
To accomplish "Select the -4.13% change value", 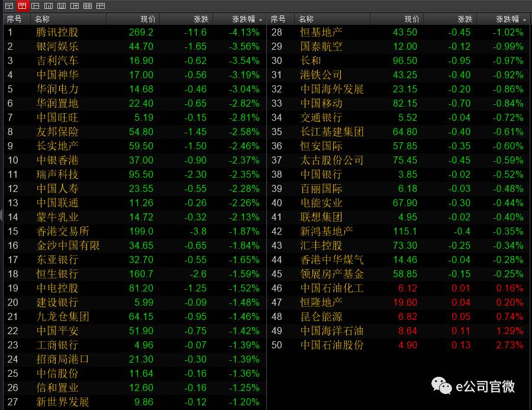I will point(244,32).
